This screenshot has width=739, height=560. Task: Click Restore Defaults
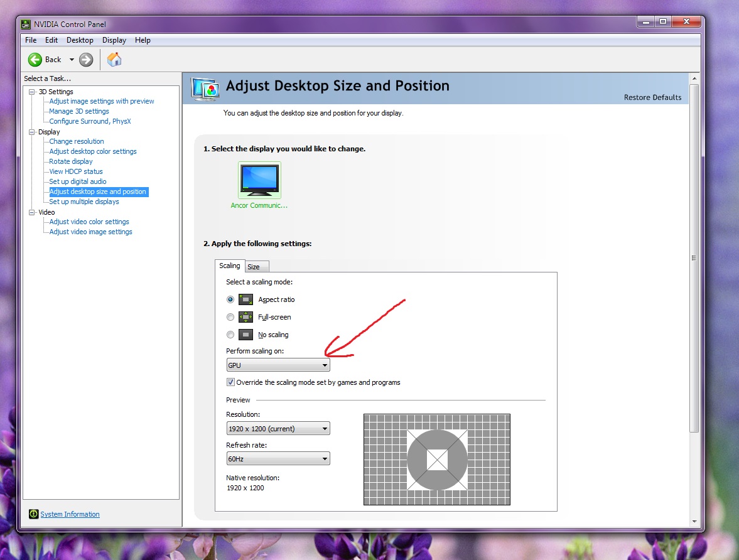tap(652, 97)
